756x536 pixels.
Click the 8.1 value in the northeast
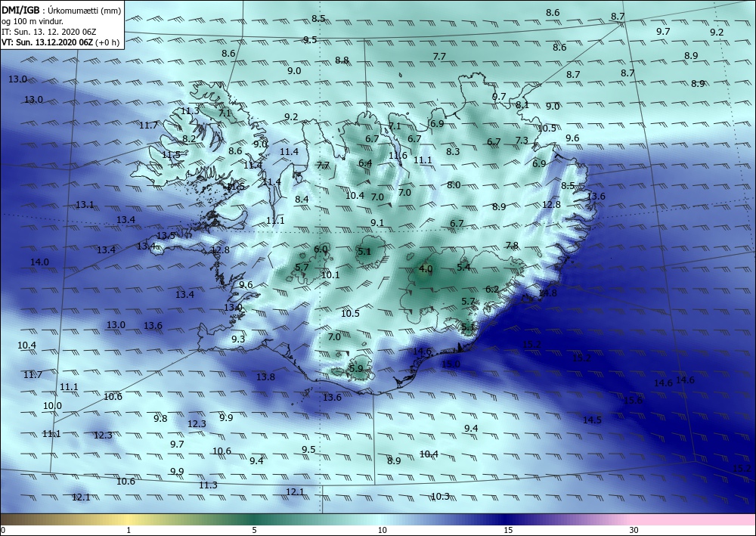click(522, 104)
